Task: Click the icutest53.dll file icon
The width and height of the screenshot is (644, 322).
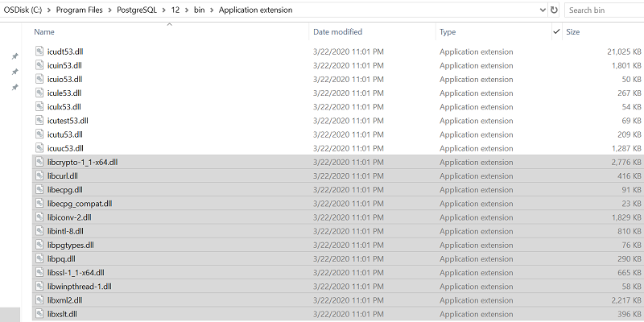Action: 39,120
